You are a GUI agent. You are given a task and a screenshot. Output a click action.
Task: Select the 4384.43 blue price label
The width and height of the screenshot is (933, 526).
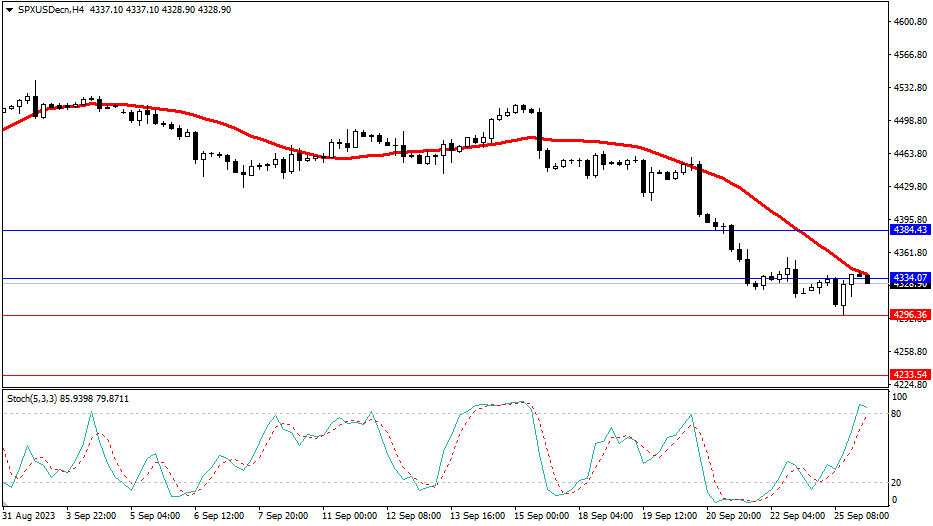[x=909, y=231]
